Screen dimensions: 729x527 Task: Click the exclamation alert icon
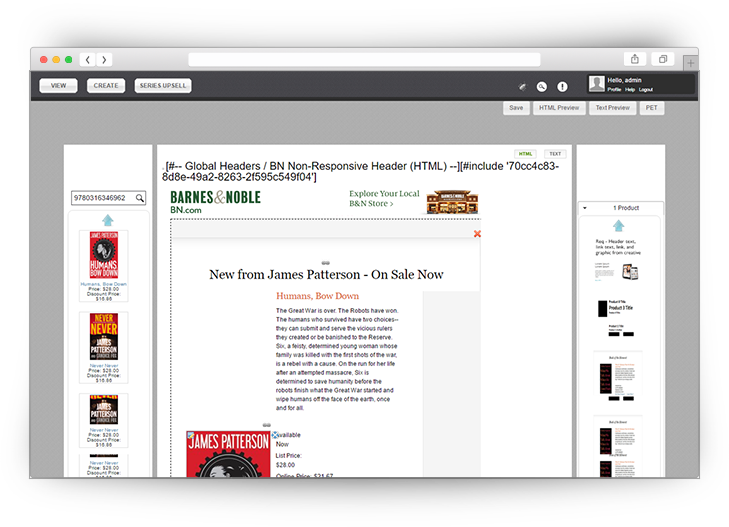pos(562,86)
